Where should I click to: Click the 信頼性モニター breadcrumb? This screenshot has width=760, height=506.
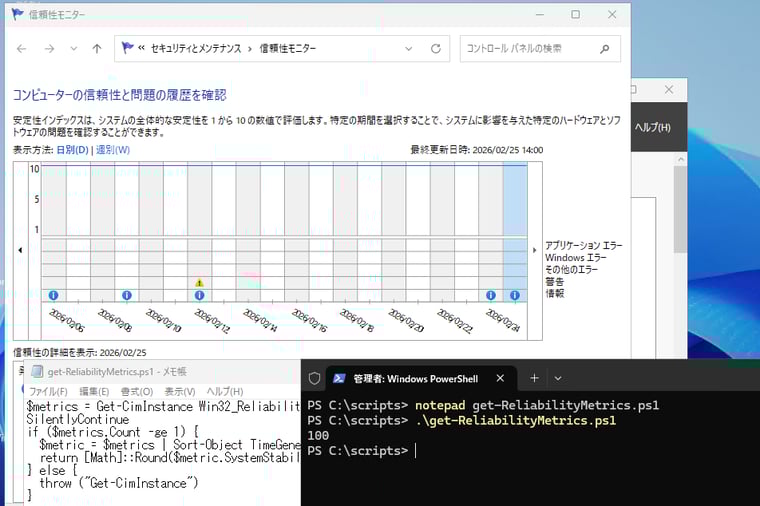(288, 48)
